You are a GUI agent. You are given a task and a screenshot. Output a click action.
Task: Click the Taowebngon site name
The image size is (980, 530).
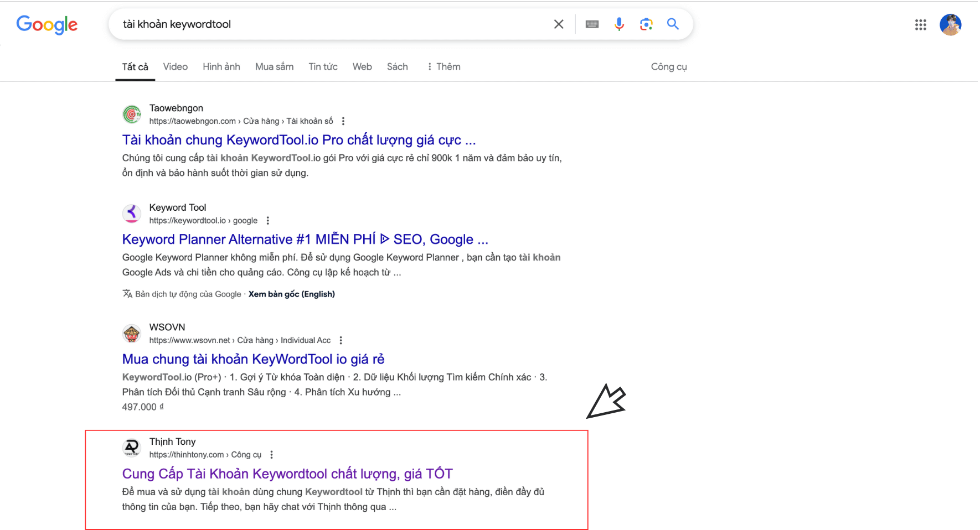176,108
